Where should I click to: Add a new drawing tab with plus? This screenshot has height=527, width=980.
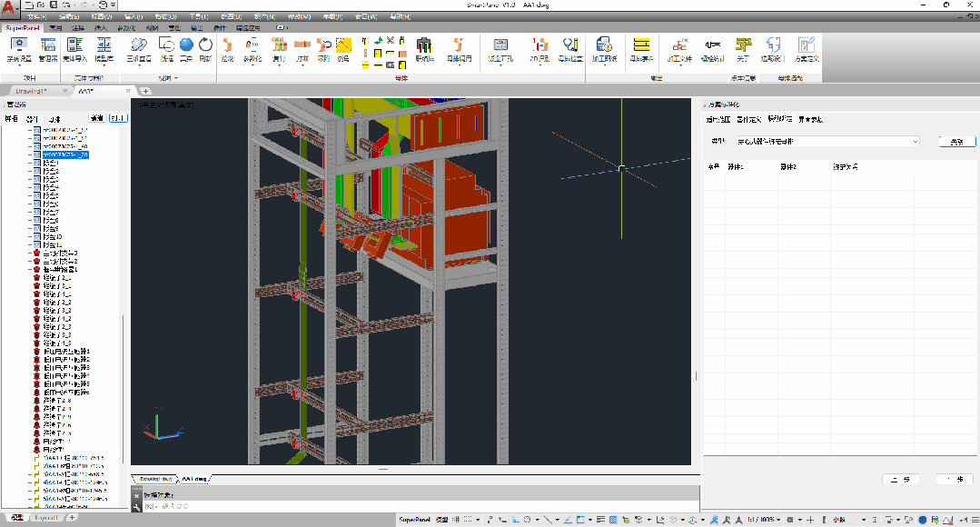pyautogui.click(x=145, y=91)
